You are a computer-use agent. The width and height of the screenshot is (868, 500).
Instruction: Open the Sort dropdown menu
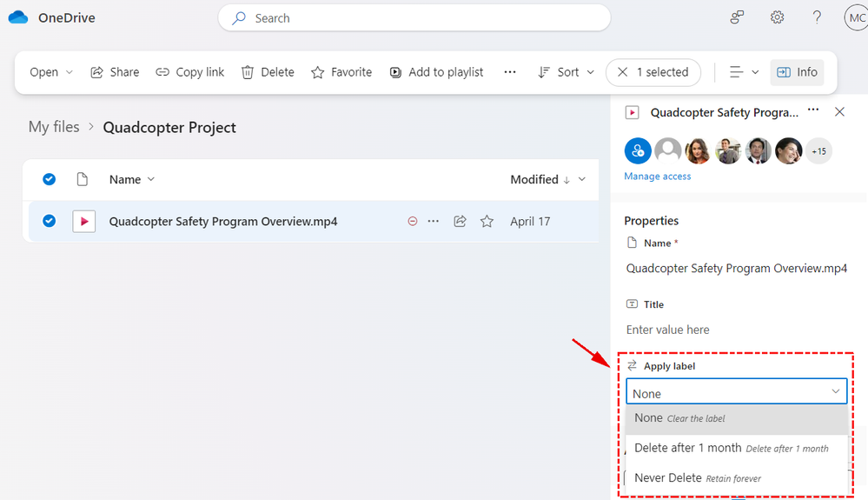pyautogui.click(x=566, y=72)
